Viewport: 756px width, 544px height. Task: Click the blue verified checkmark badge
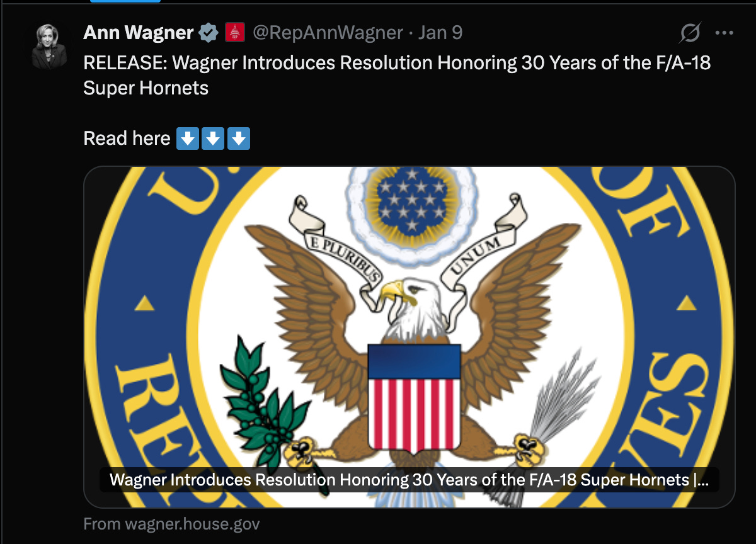coord(207,33)
